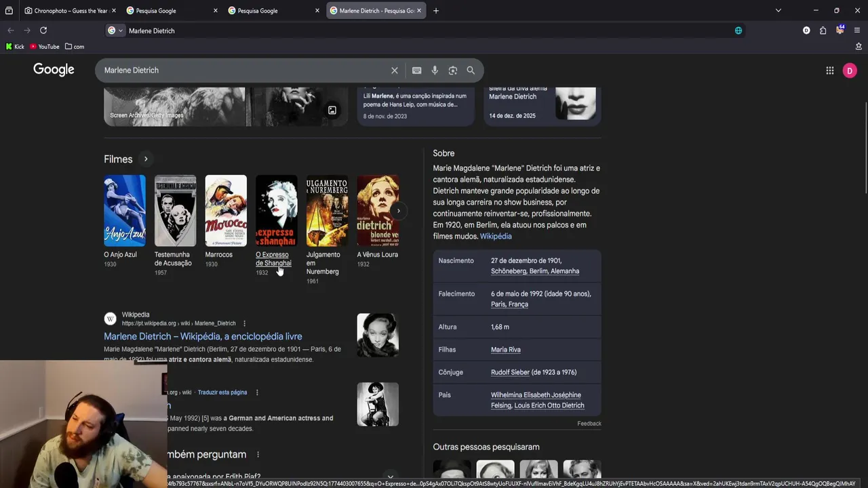The width and height of the screenshot is (868, 488).
Task: Open Wilhelmina Elisabeth Joséphine Felsing link
Action: click(536, 400)
